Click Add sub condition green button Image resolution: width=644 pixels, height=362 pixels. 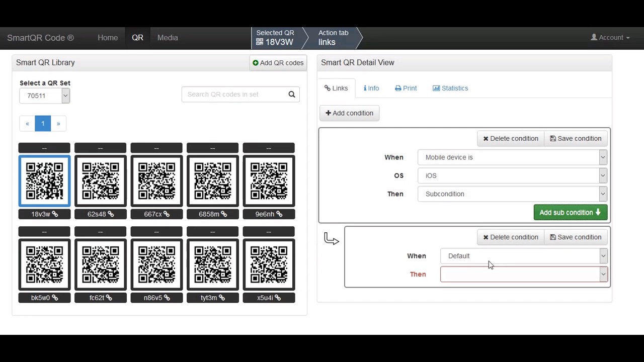(x=571, y=213)
